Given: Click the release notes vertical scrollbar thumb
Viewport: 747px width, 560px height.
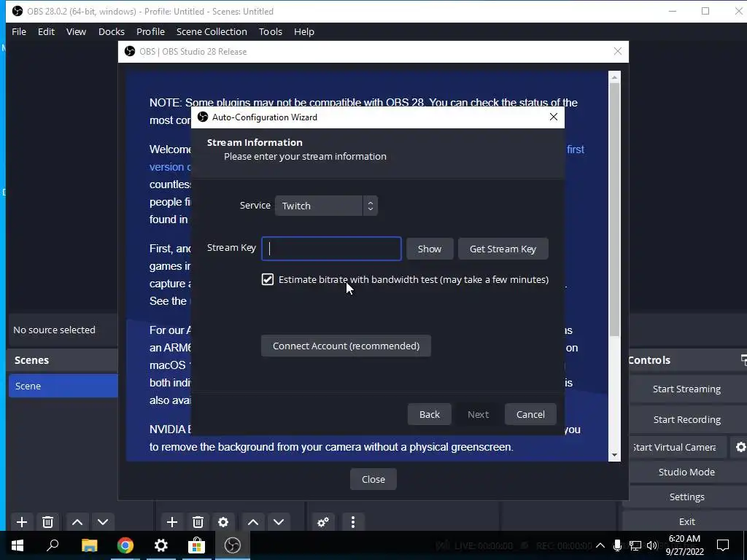Looking at the screenshot, I should click(x=614, y=209).
